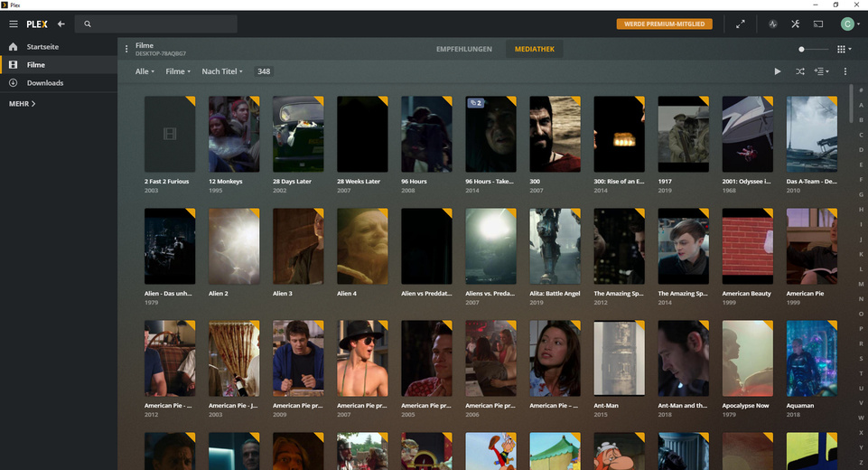The height and width of the screenshot is (470, 868).
Task: Click the collection badge on 96 Hours Taken
Action: (475, 103)
